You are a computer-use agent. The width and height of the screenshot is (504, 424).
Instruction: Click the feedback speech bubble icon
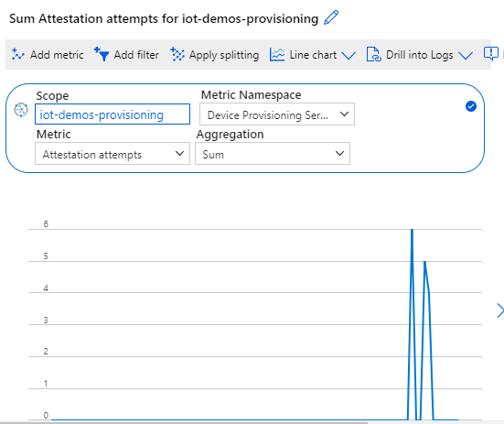pos(491,53)
